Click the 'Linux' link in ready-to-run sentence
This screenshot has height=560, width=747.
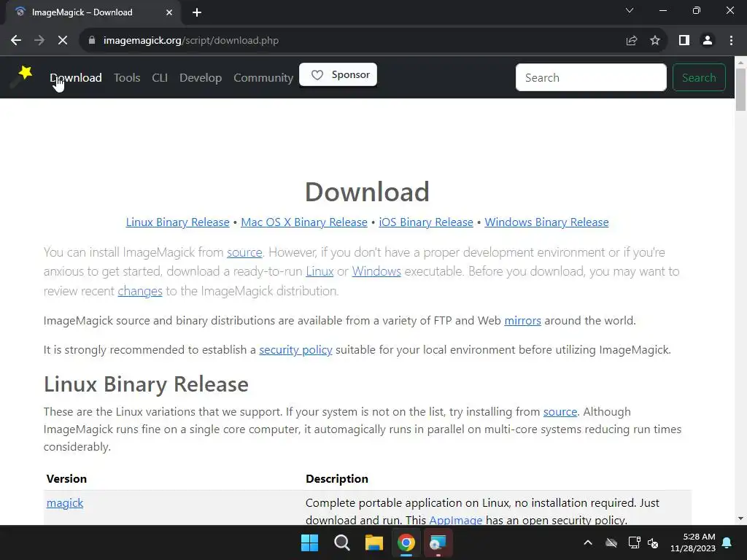click(x=320, y=271)
